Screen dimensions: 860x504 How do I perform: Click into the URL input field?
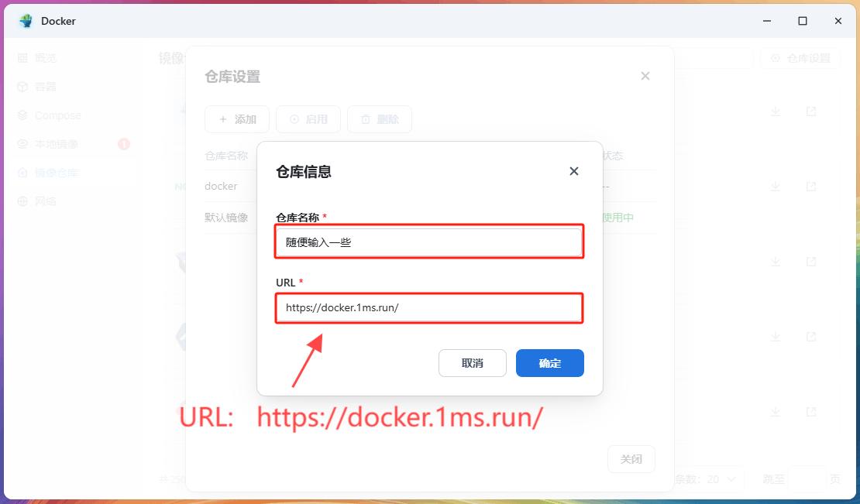(x=428, y=307)
